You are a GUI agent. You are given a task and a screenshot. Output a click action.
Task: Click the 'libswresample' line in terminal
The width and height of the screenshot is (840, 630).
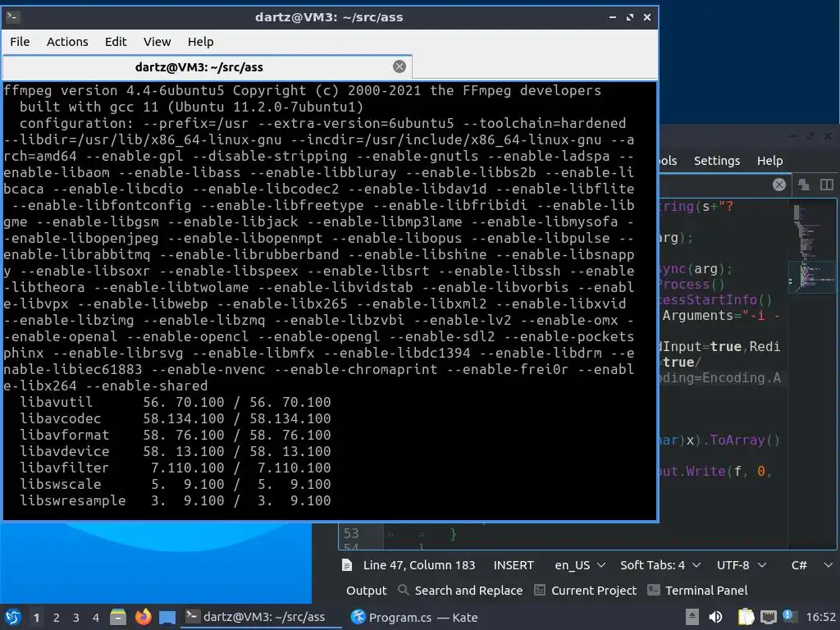pos(176,500)
